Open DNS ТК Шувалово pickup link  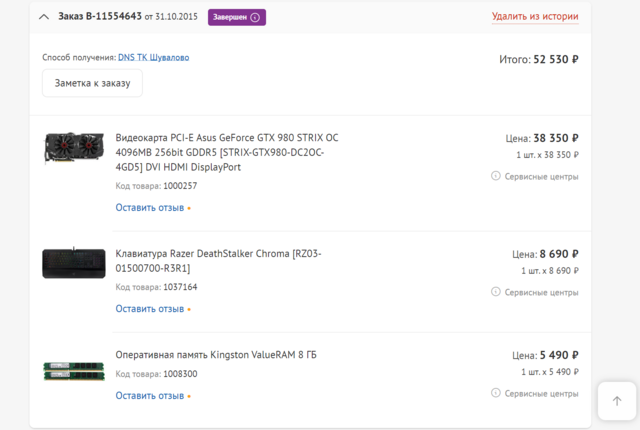pyautogui.click(x=153, y=58)
